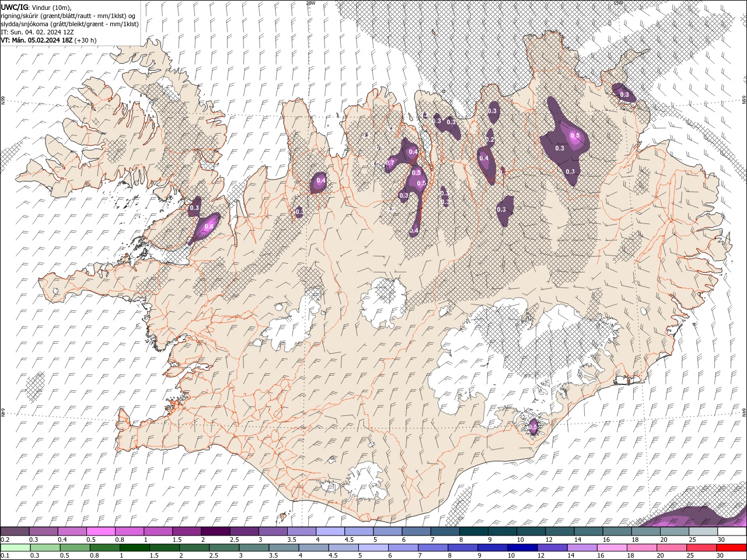
Task: Click the bold "VT: Mán. 05.02.2024 18Z" text
Action: 37,40
